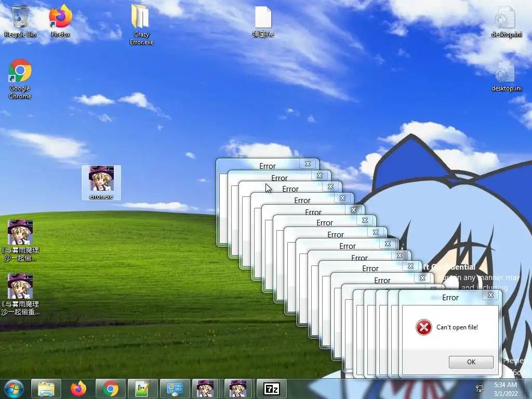Close the front Error dialog with its X
The height and width of the screenshot is (399, 532).
coord(490,295)
